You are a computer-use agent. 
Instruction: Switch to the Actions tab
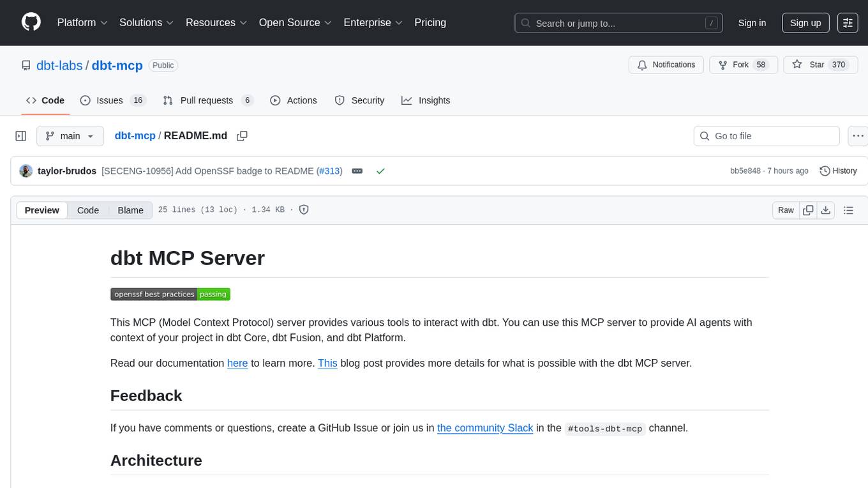pyautogui.click(x=294, y=100)
